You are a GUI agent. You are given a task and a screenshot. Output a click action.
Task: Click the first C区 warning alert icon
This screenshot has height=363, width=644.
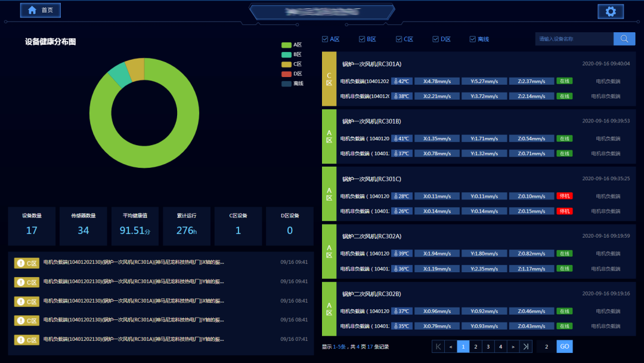pyautogui.click(x=20, y=263)
